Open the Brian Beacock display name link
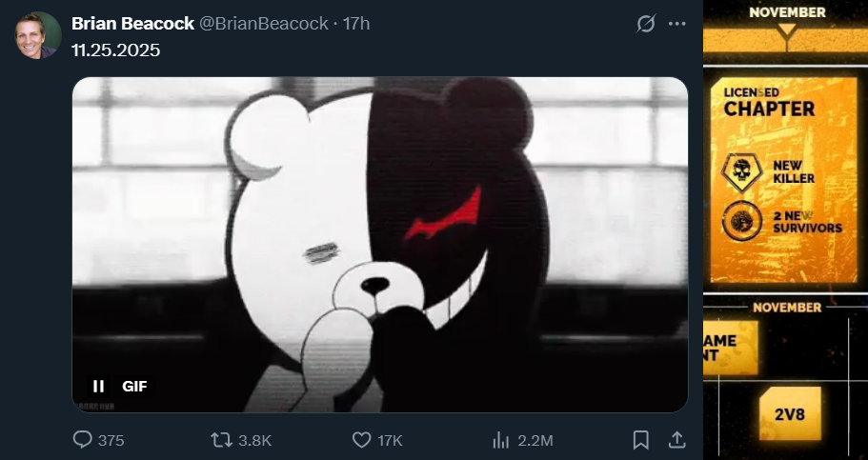 point(132,24)
